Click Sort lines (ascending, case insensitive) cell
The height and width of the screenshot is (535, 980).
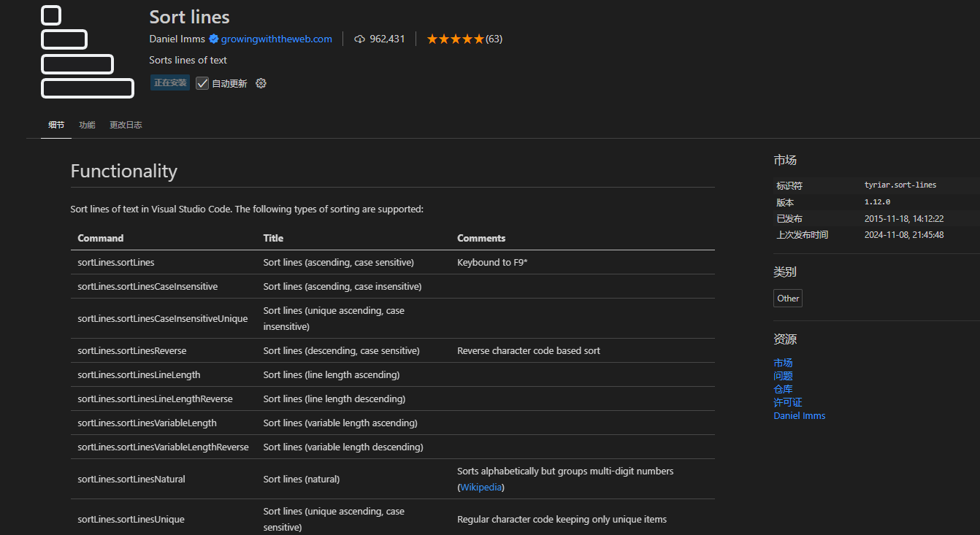click(x=342, y=286)
